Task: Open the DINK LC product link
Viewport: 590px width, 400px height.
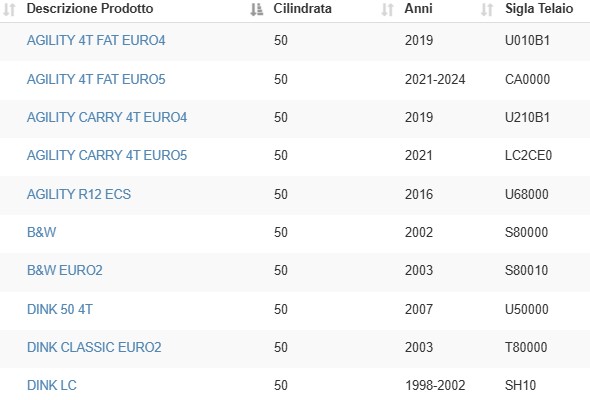Action: pos(52,385)
